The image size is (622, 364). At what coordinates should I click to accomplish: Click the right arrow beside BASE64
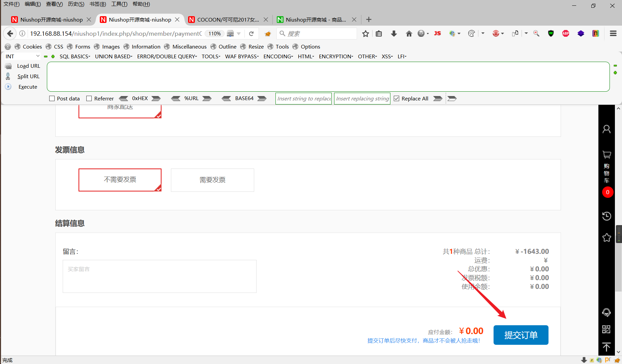coord(262,98)
